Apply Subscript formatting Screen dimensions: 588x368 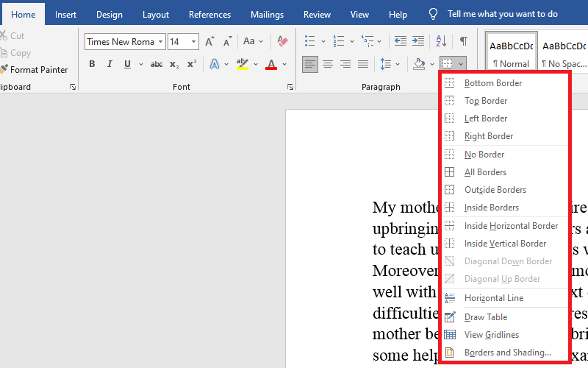[174, 64]
